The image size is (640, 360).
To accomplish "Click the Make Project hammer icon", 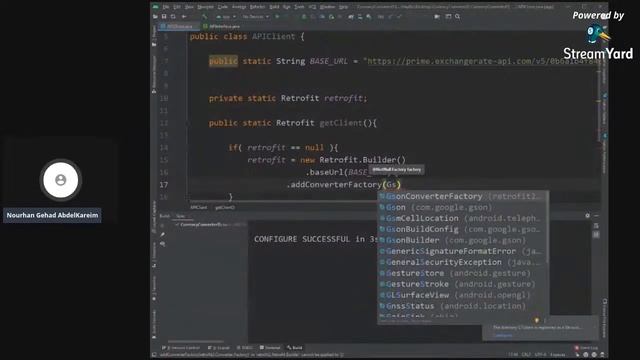I will click(x=204, y=17).
